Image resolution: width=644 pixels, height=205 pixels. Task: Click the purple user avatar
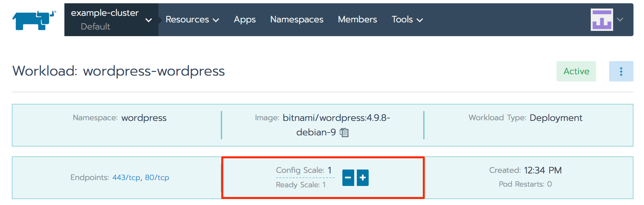pyautogui.click(x=602, y=20)
